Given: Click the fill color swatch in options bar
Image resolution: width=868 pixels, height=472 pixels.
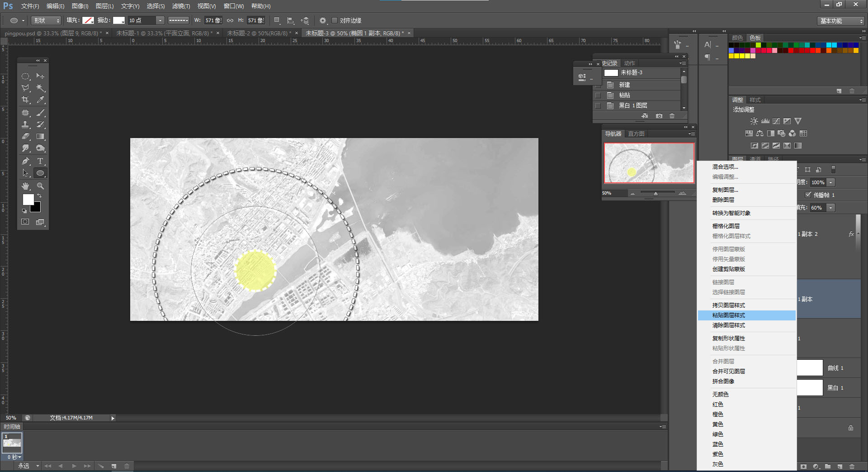Looking at the screenshot, I should coord(88,20).
